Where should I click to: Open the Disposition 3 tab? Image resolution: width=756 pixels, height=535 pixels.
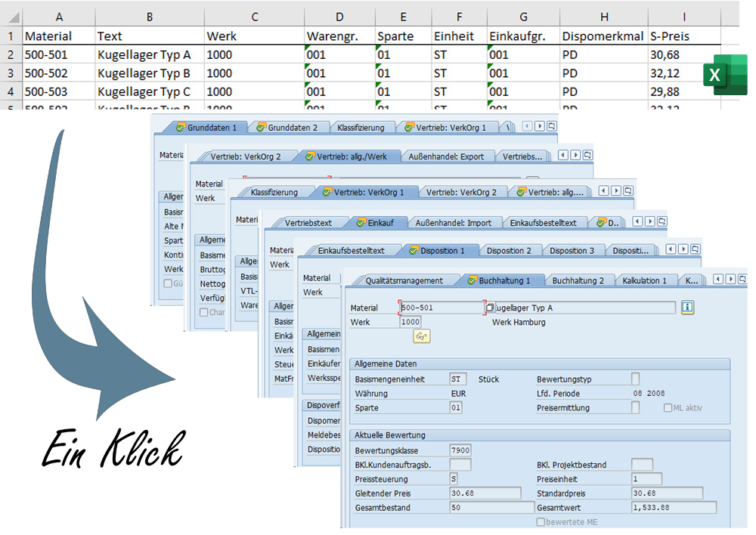572,251
